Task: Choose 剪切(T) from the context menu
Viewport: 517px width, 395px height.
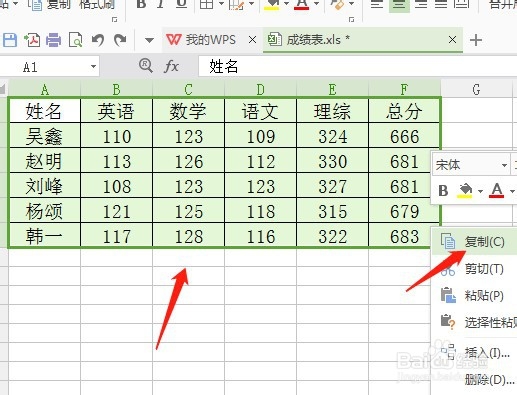Action: [x=475, y=269]
